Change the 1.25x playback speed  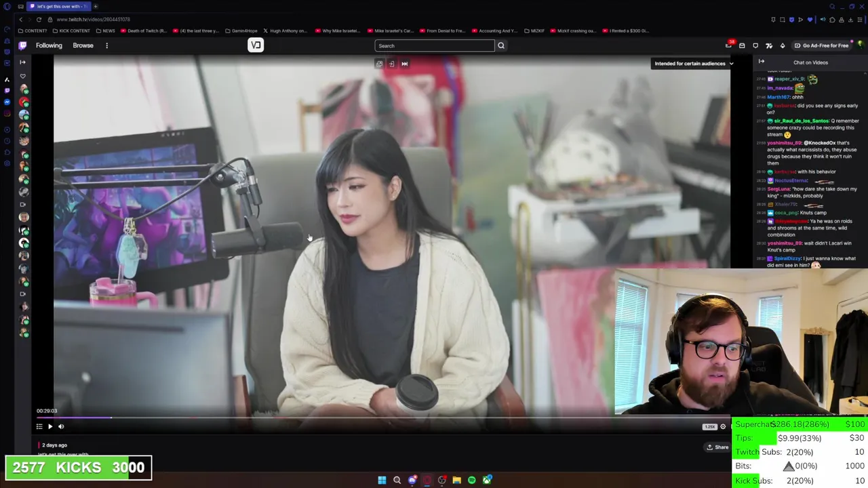pos(709,426)
